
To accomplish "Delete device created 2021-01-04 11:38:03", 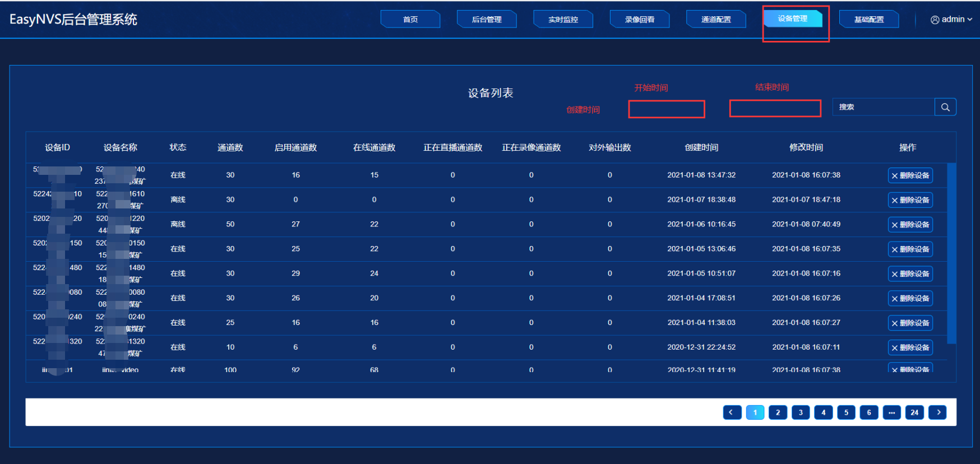I will point(910,323).
